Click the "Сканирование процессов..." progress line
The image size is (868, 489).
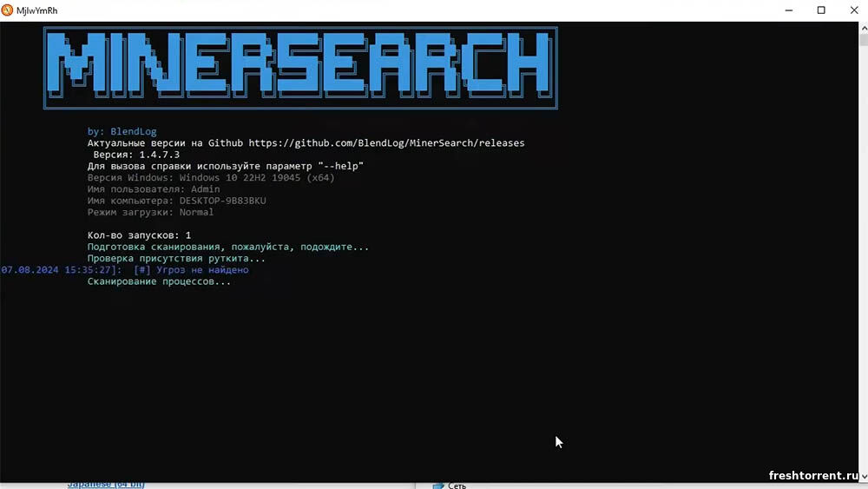159,281
